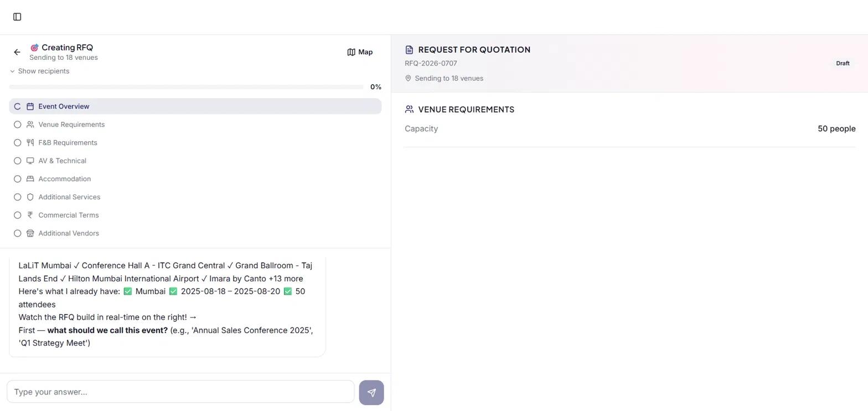Image resolution: width=868 pixels, height=411 pixels.
Task: Select Accommodation step
Action: click(x=195, y=179)
